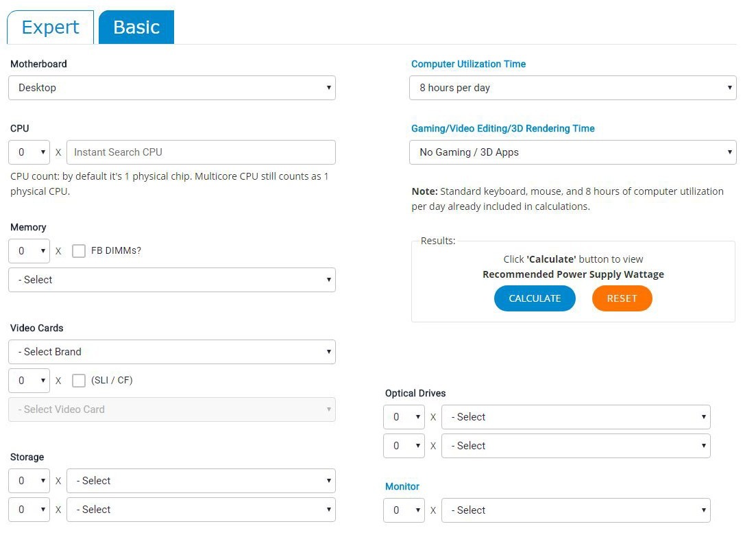Open the Memory quantity dropdown
The height and width of the screenshot is (535, 756).
(x=29, y=251)
